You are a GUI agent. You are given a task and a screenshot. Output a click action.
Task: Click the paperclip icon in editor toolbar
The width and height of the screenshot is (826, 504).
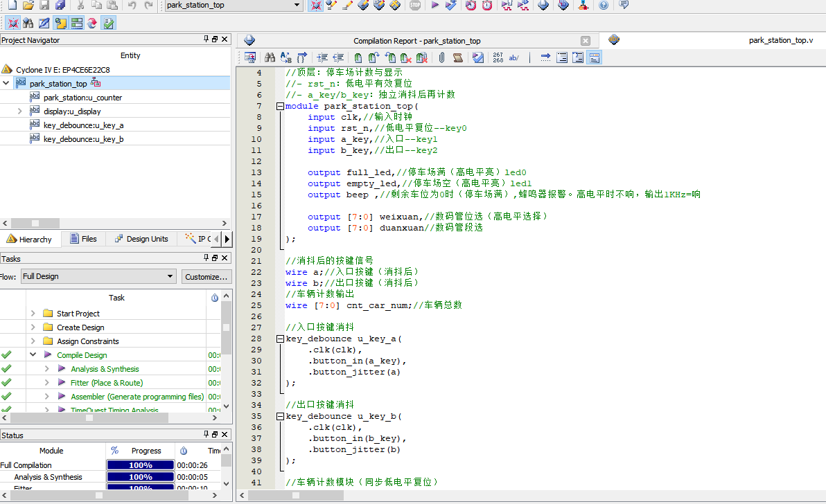point(442,58)
